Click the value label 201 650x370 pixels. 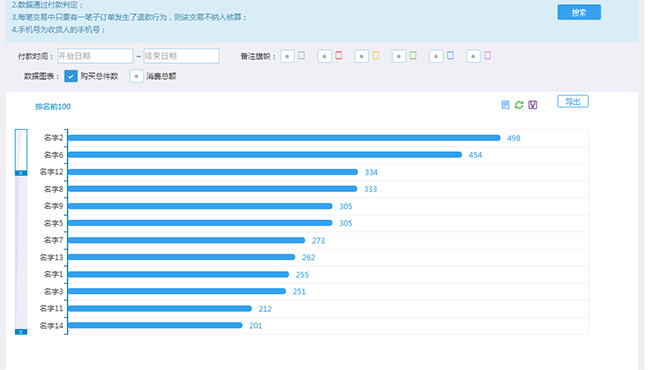click(256, 326)
